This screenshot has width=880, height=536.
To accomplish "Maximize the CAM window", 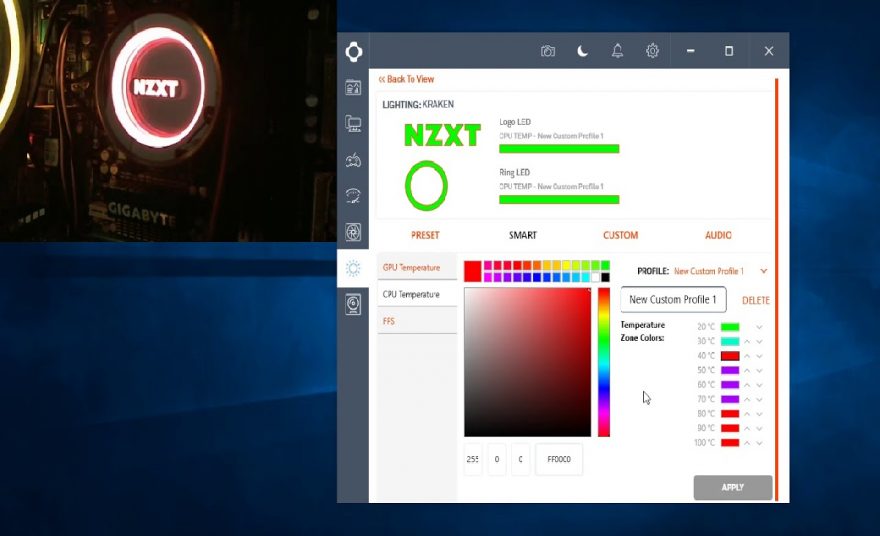I will click(728, 51).
